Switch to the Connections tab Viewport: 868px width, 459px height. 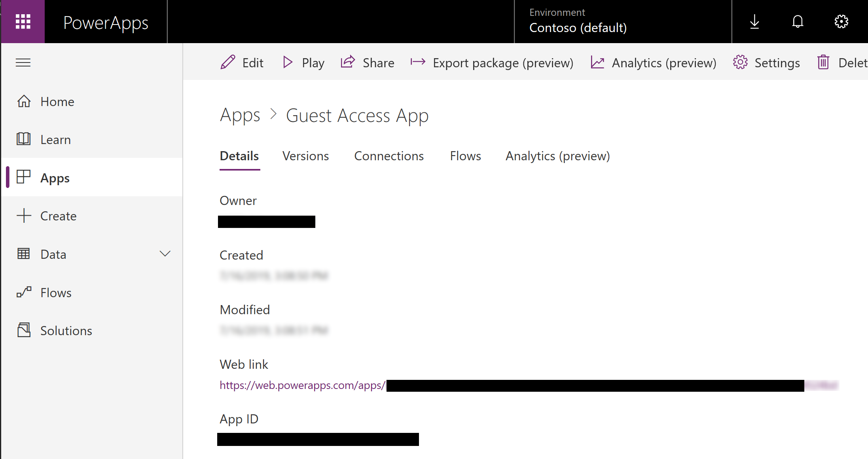coord(389,156)
